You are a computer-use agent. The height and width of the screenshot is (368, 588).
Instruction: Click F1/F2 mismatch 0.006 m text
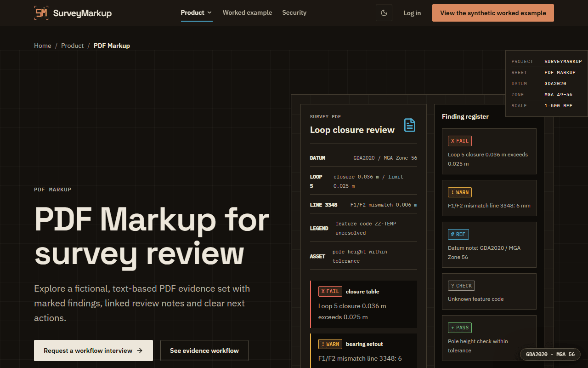(384, 205)
